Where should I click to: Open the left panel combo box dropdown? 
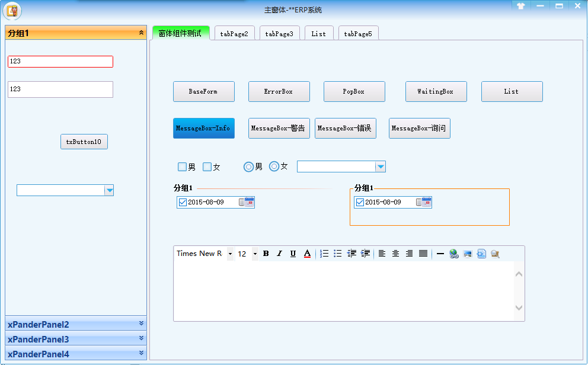click(x=109, y=190)
